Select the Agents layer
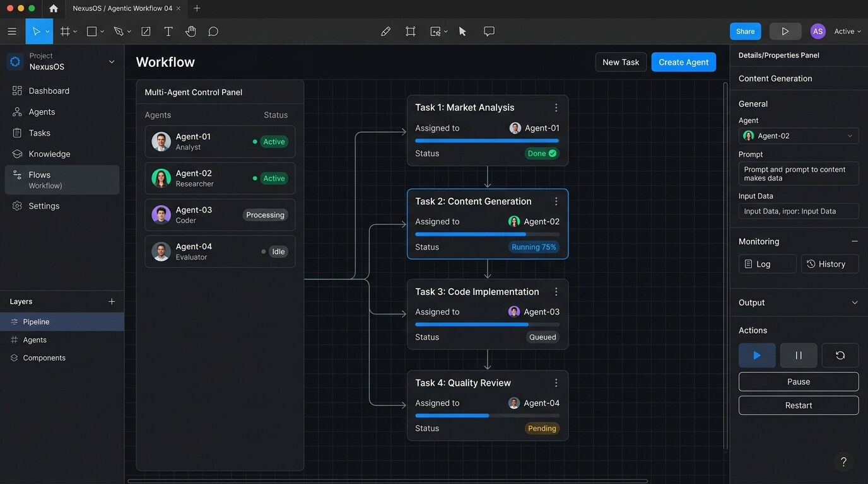 [62, 340]
